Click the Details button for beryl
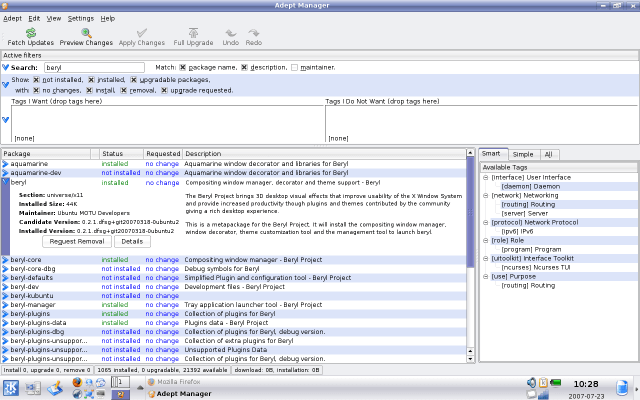640x400 pixels. tap(132, 242)
